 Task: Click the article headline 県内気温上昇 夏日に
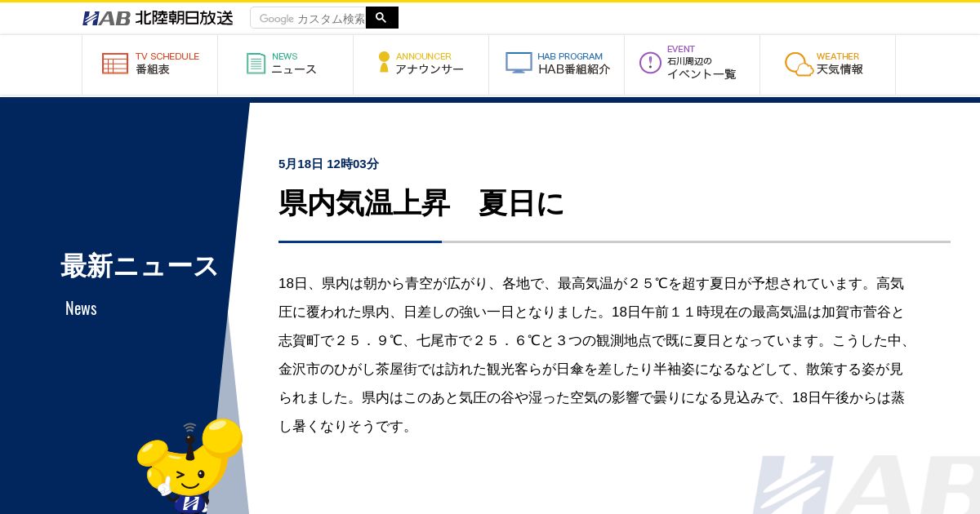pos(421,203)
